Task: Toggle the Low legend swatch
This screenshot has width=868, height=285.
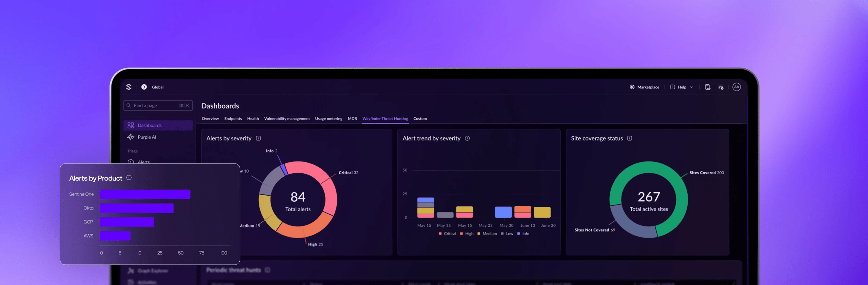Action: tap(502, 234)
